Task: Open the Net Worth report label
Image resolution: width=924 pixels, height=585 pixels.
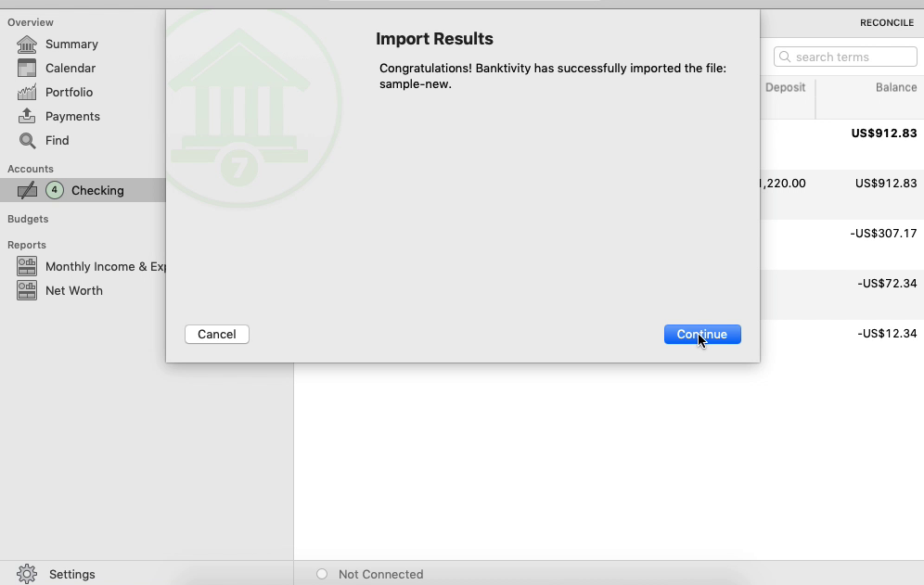Action: click(x=74, y=290)
